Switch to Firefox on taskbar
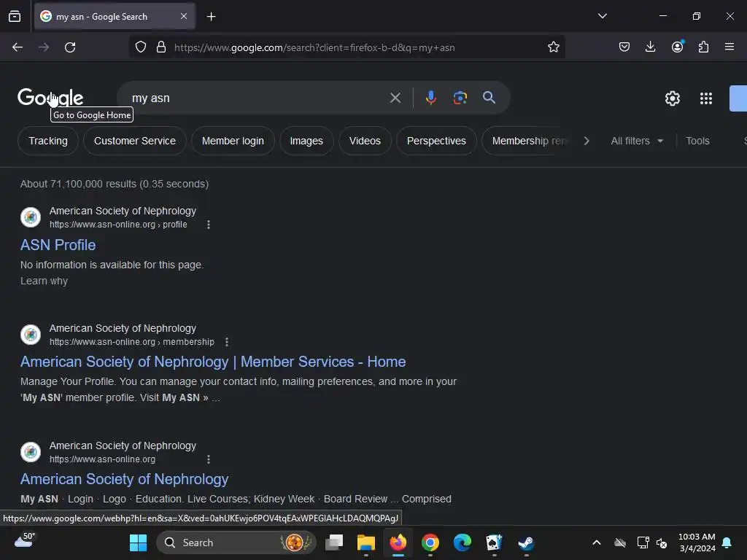Viewport: 747px width, 560px height. pos(398,542)
